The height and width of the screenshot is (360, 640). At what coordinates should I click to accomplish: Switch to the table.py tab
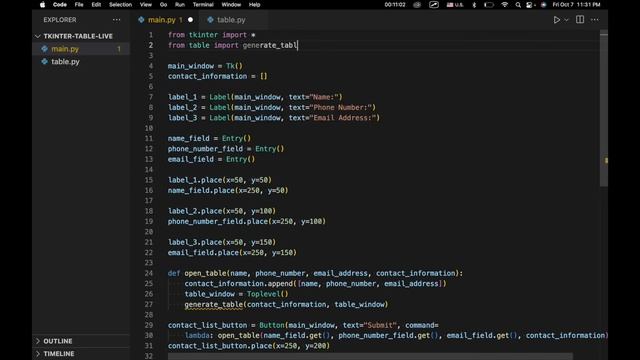coord(231,20)
